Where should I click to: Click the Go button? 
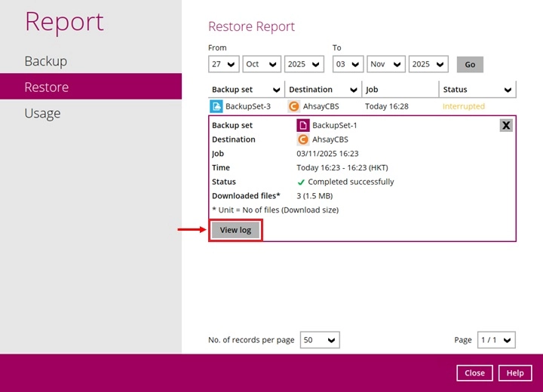tap(470, 64)
